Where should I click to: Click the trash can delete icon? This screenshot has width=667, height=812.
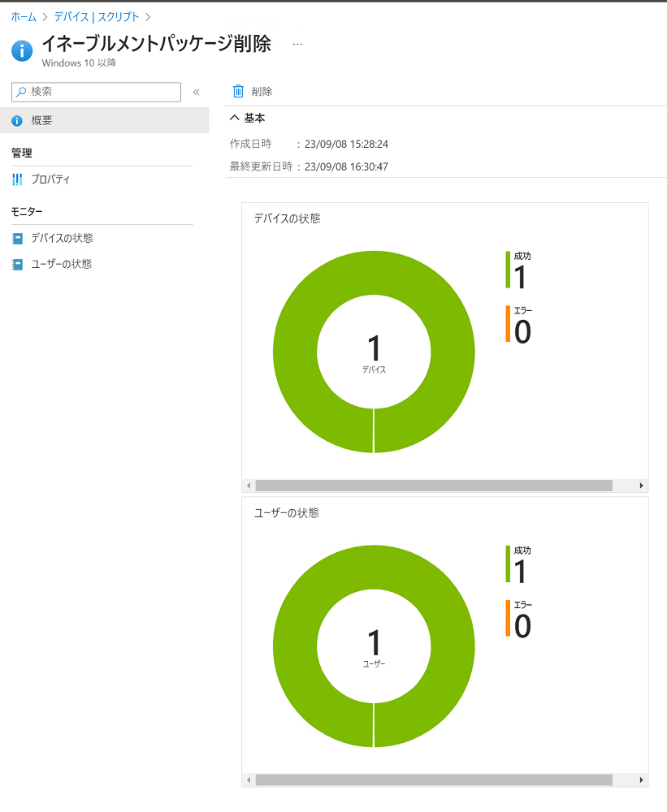point(238,92)
